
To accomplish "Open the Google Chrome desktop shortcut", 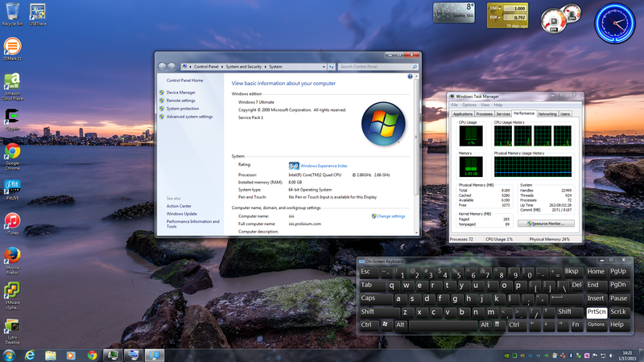I will [x=12, y=151].
